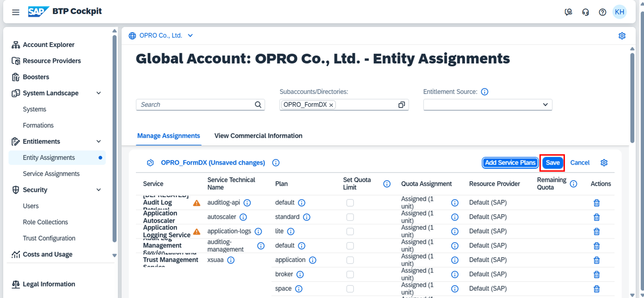This screenshot has width=644, height=298.
Task: Click the Save button
Action: tap(552, 163)
